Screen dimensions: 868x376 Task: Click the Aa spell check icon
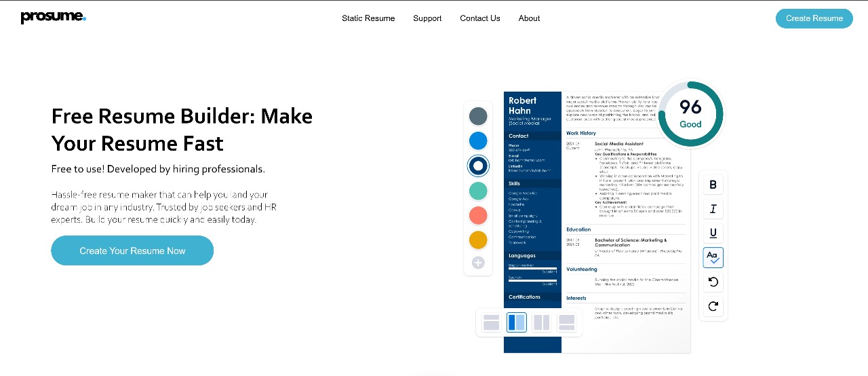point(713,257)
